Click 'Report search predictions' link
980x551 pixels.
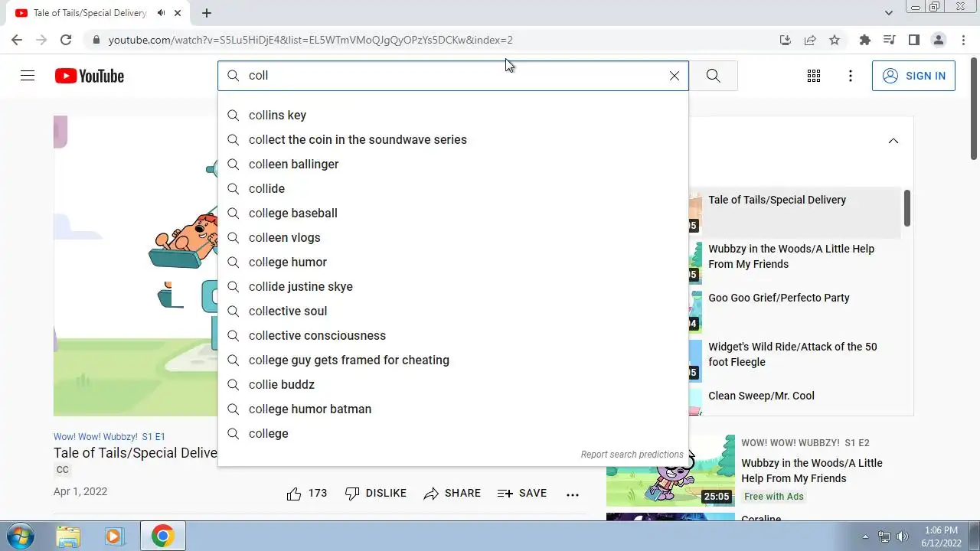pos(632,455)
